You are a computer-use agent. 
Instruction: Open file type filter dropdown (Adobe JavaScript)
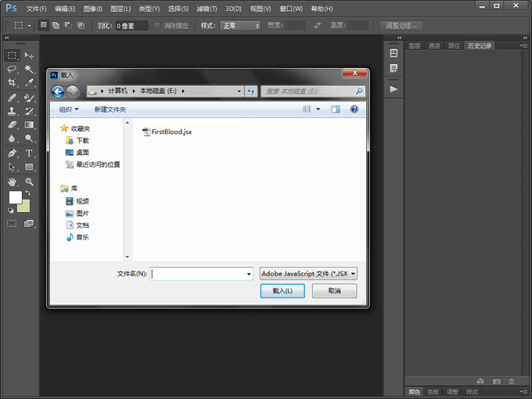pos(308,274)
